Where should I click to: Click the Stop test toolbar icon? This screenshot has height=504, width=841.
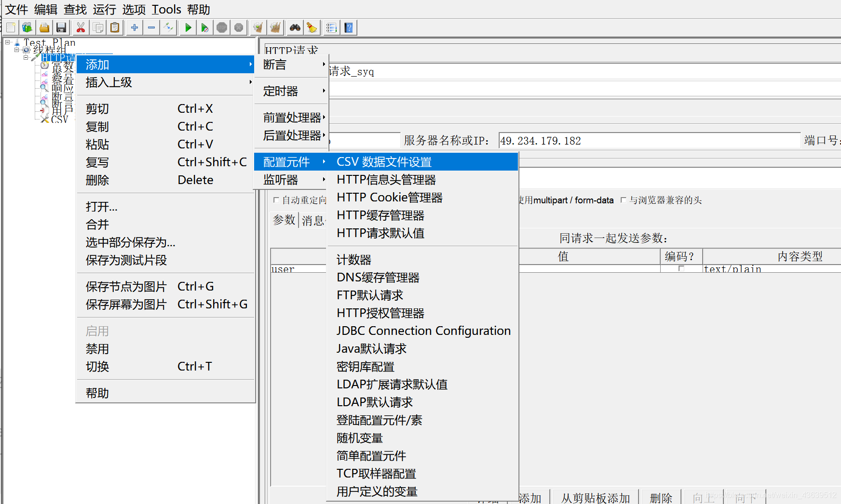coord(222,28)
